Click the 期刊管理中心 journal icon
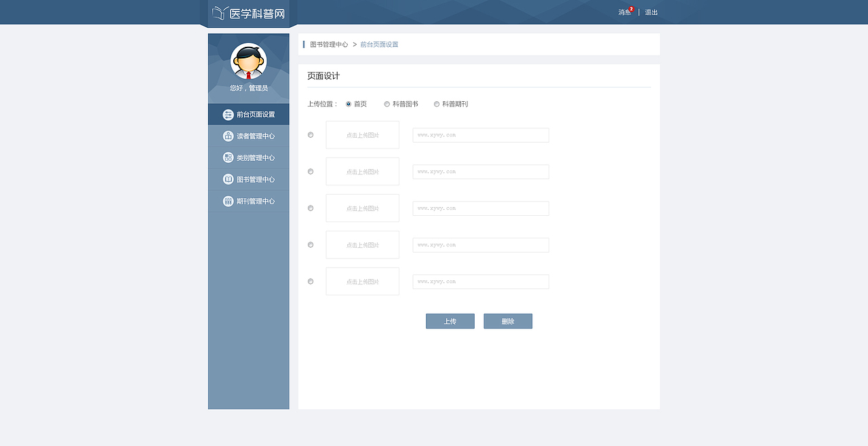 (228, 201)
